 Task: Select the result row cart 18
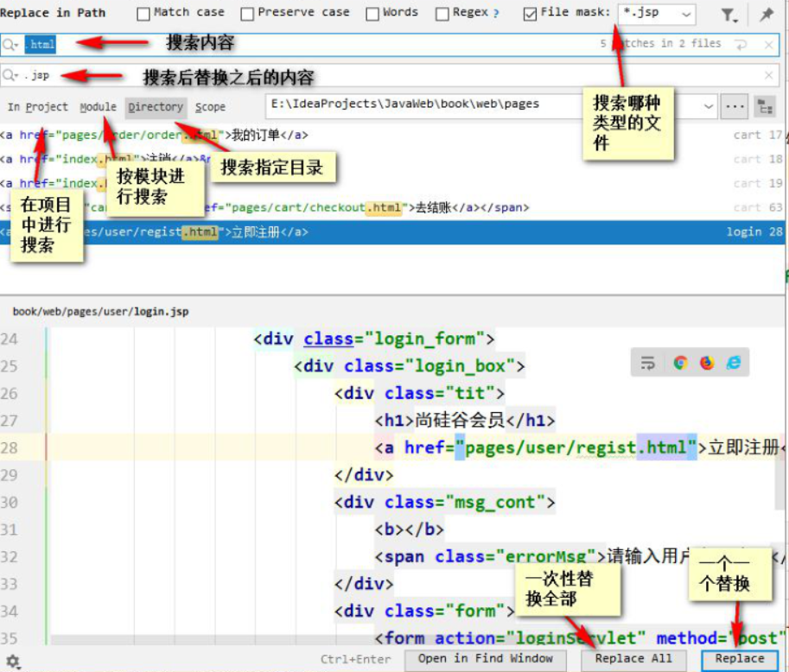click(391, 159)
